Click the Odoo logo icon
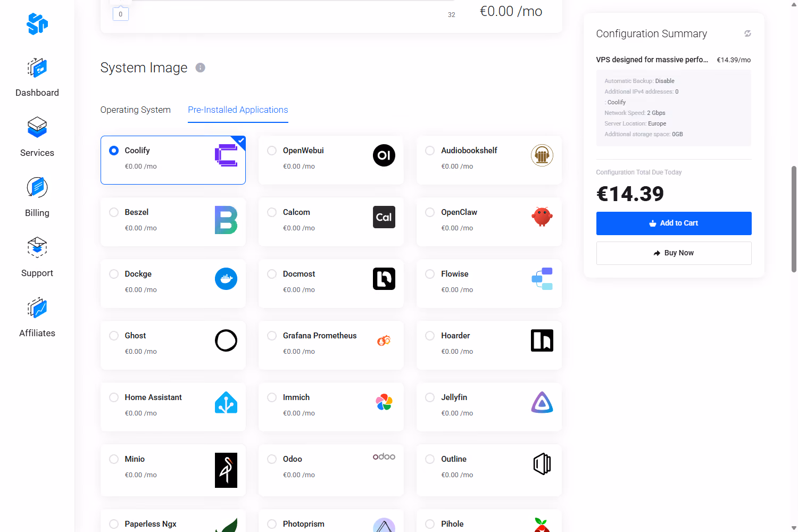Viewport: 798px width, 532px height. point(384,456)
